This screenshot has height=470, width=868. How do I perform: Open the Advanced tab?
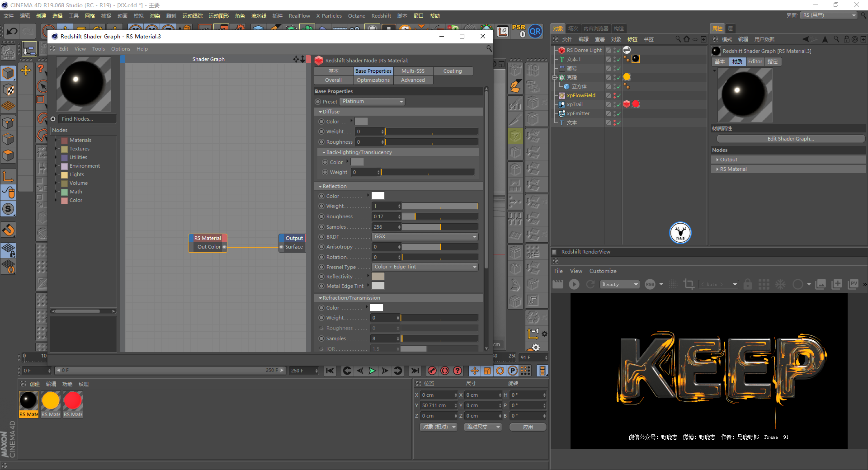(x=413, y=80)
